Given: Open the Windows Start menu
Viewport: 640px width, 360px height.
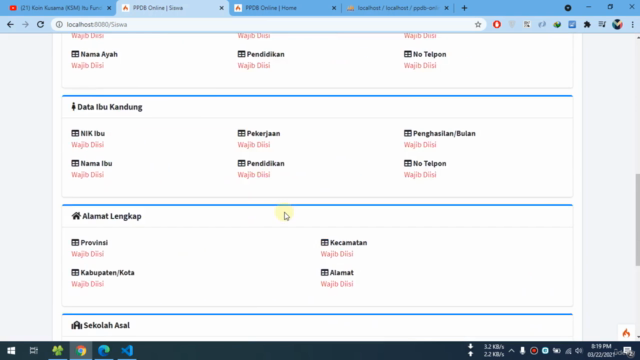Looking at the screenshot, I should coord(11,351).
